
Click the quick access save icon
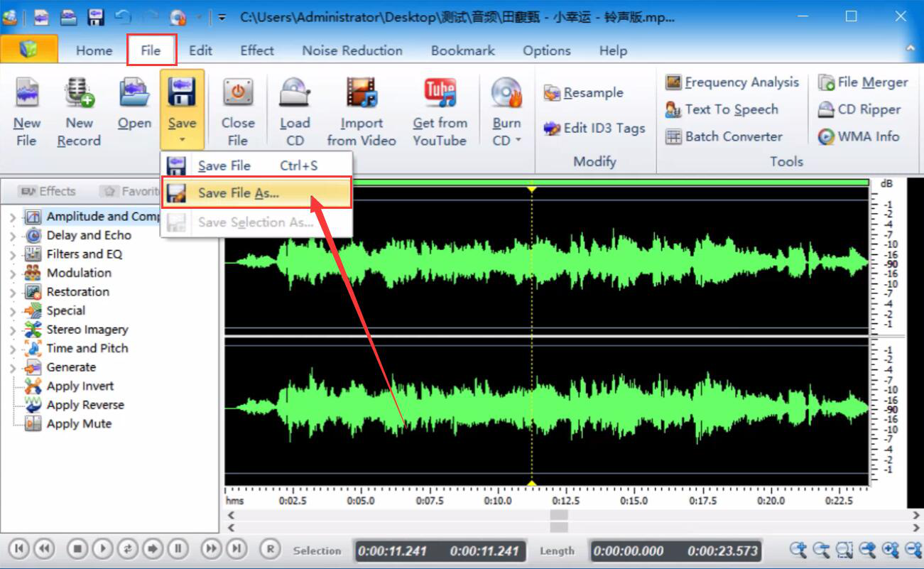coord(96,17)
